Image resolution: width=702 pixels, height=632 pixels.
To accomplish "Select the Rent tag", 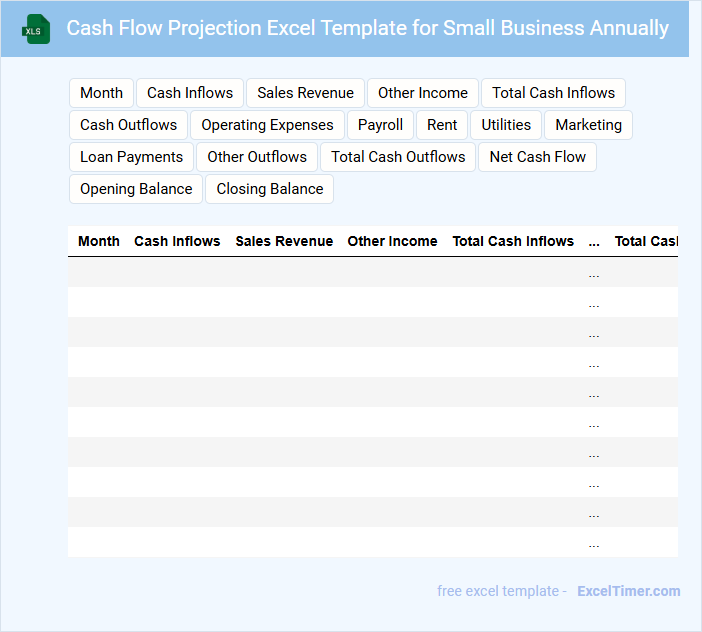I will pyautogui.click(x=442, y=125).
